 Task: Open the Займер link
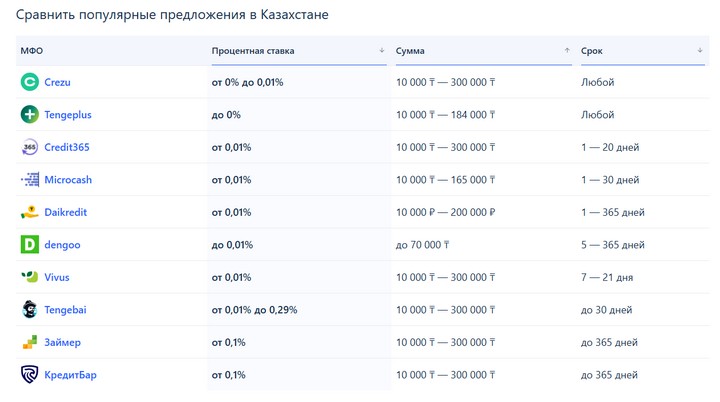pyautogui.click(x=62, y=342)
